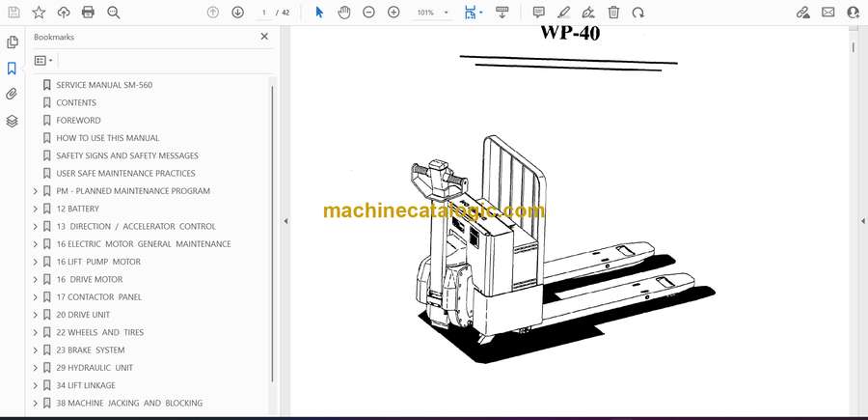The width and height of the screenshot is (868, 420).
Task: Expand 34 LIFT LINKAGE bookmark
Action: [x=36, y=385]
